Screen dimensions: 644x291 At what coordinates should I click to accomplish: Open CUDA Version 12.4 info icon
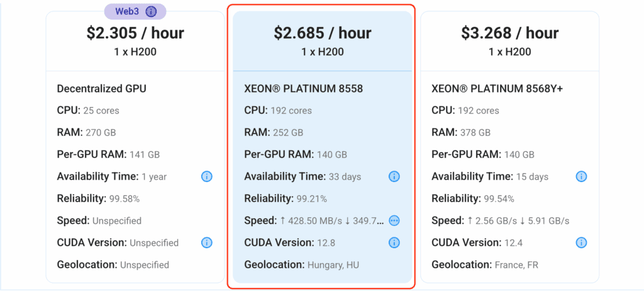pos(581,243)
